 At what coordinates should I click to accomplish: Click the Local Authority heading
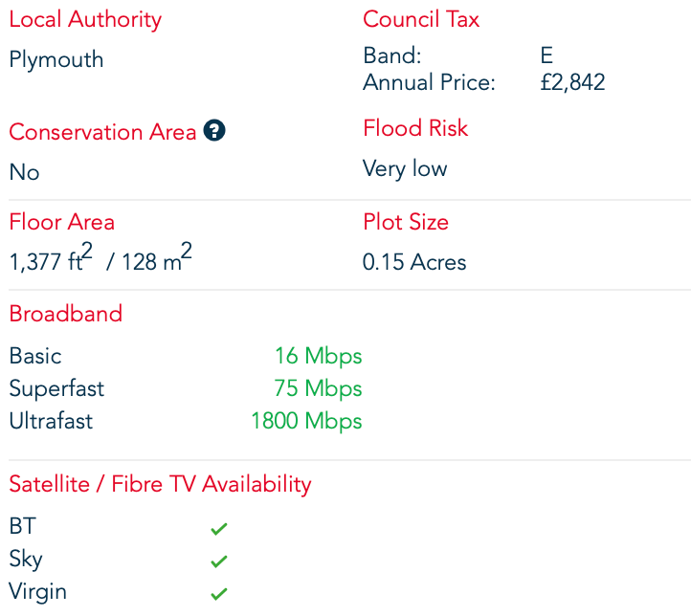[85, 19]
